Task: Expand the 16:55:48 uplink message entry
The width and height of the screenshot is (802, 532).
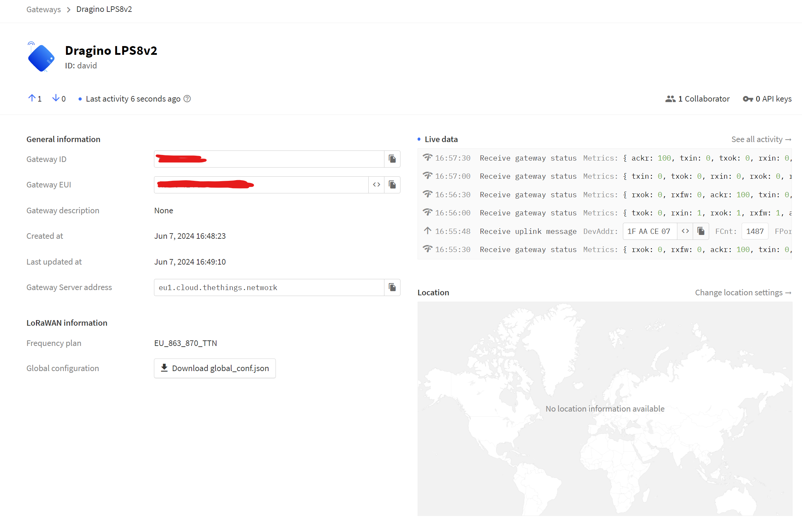Action: [605, 231]
